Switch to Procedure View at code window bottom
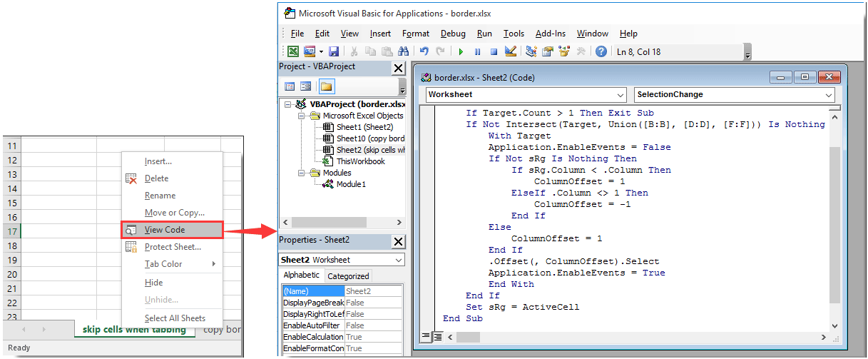The height and width of the screenshot is (359, 868). [x=426, y=335]
